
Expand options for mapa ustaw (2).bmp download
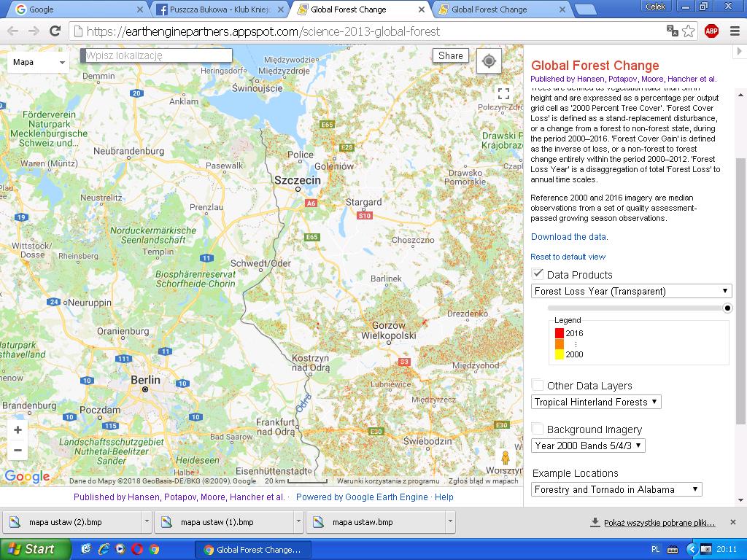coord(147,522)
